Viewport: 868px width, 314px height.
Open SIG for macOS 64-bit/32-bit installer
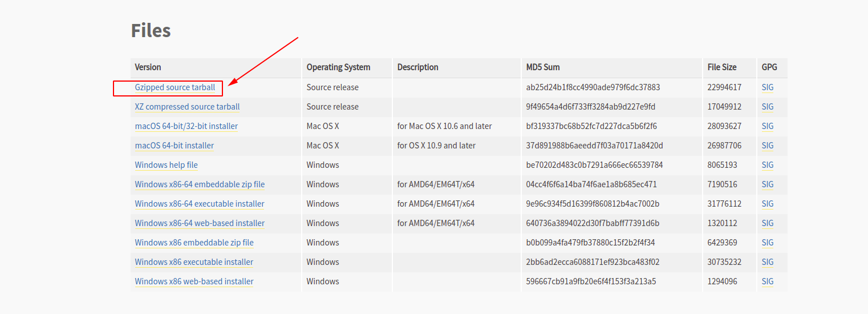[768, 126]
